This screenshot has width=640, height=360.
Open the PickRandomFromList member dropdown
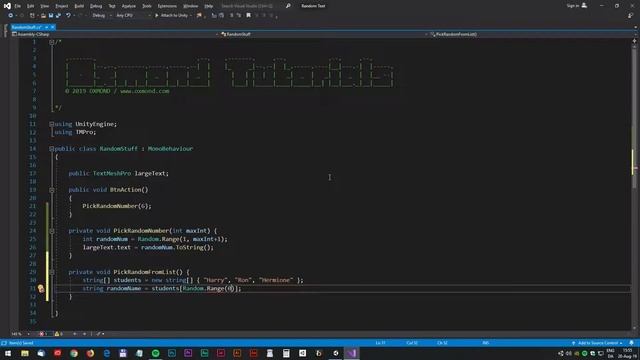coord(530,34)
